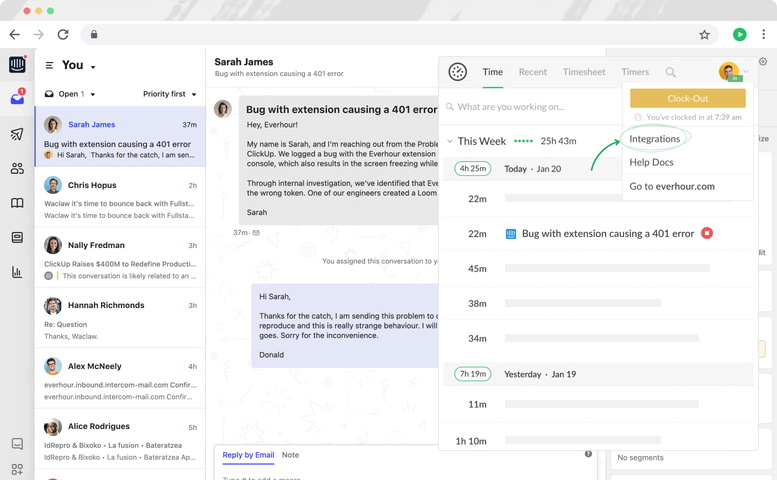Select Reply by Email tab

coord(248,455)
